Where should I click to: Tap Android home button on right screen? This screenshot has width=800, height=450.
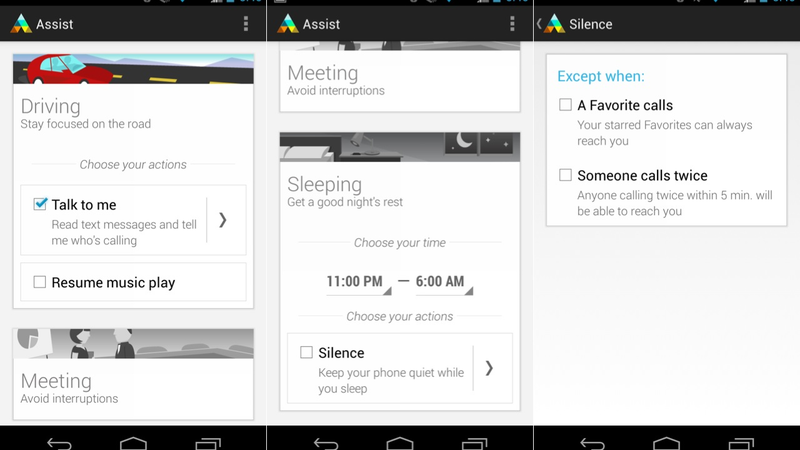point(666,443)
